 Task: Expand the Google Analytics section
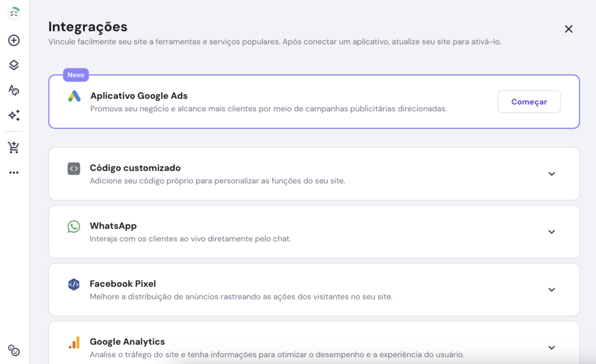click(551, 348)
